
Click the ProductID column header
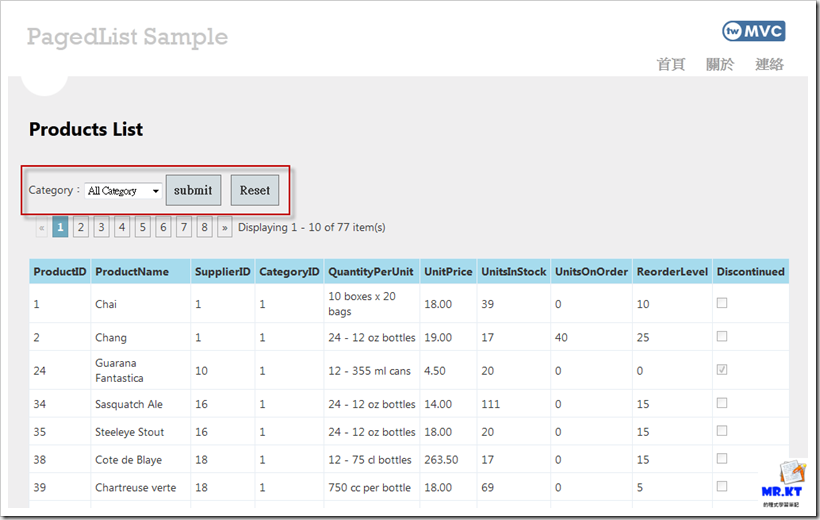click(60, 272)
